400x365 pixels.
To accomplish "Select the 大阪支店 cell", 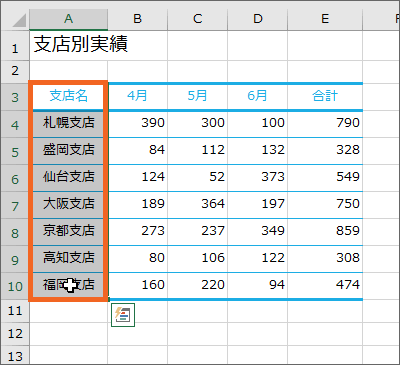I will click(x=68, y=205).
